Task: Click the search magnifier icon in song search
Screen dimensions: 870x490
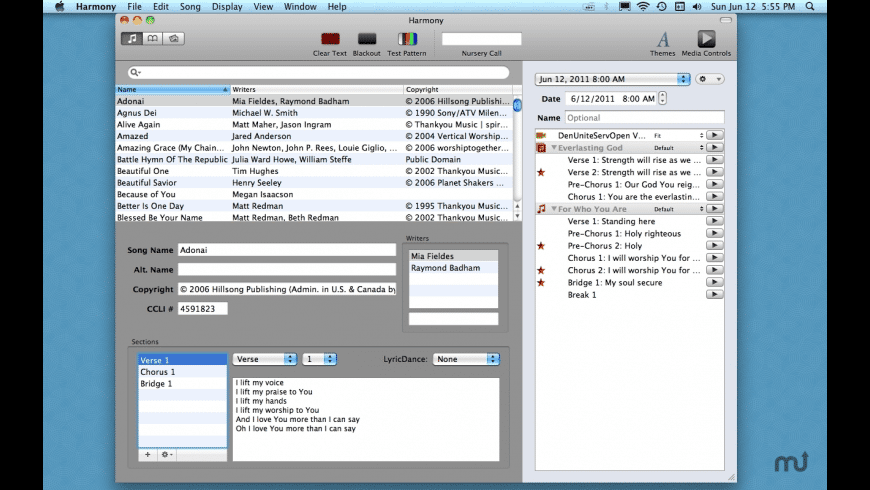Action: 135,72
